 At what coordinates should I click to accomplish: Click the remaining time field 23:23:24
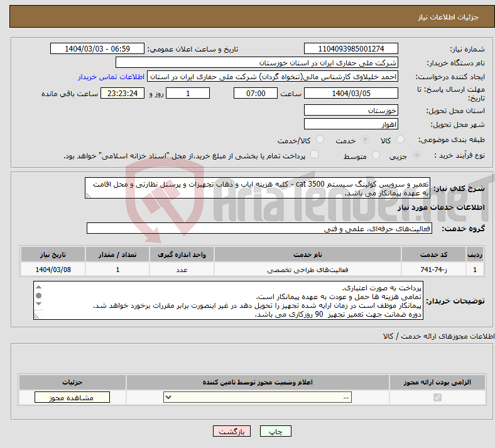(x=122, y=93)
